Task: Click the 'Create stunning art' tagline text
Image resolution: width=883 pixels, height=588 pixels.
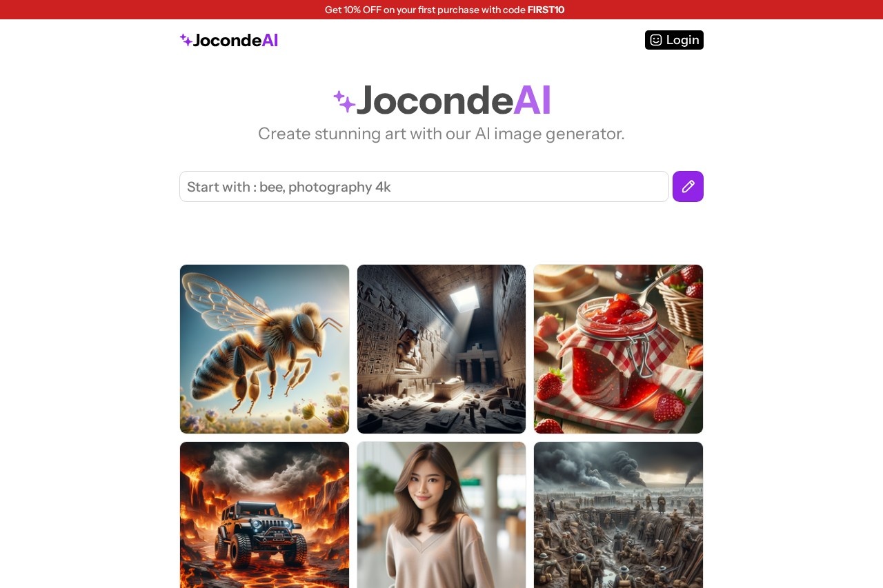Action: [441, 134]
